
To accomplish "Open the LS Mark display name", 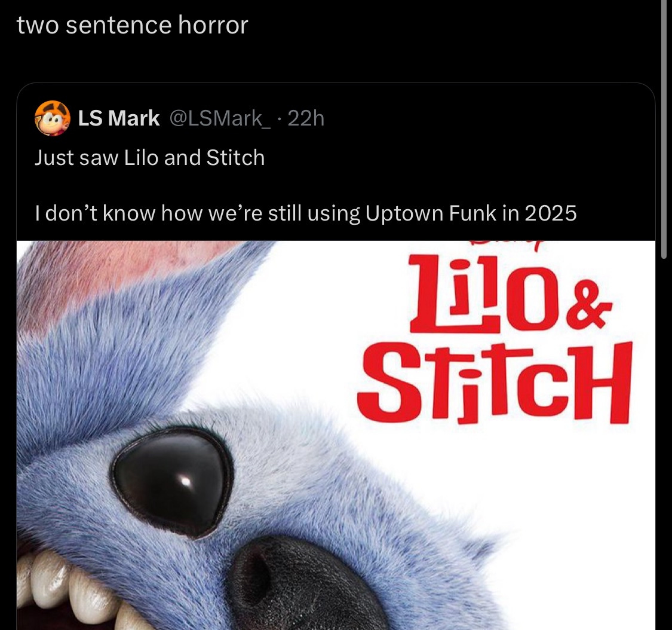I will (119, 118).
